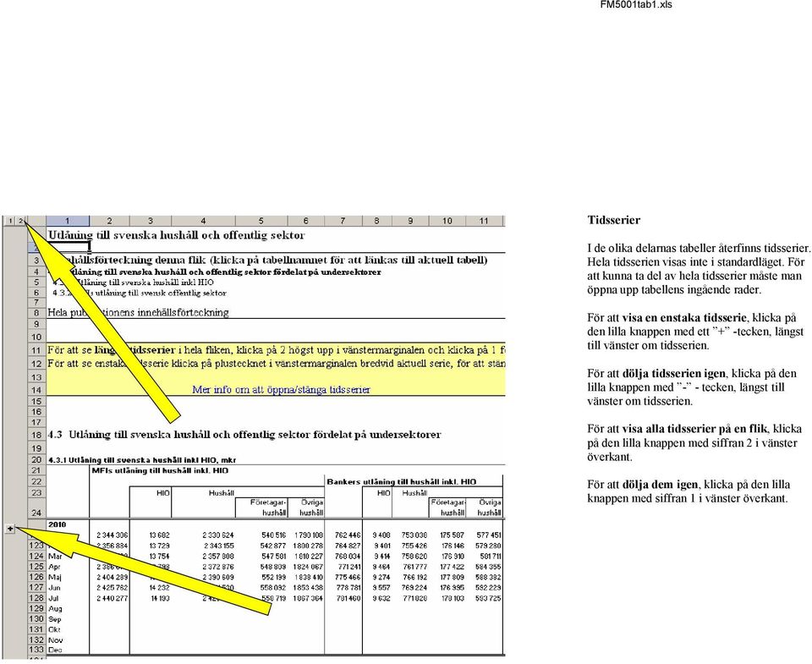
Task: Click the 'Apr' month cell
Action: pyautogui.click(x=54, y=567)
